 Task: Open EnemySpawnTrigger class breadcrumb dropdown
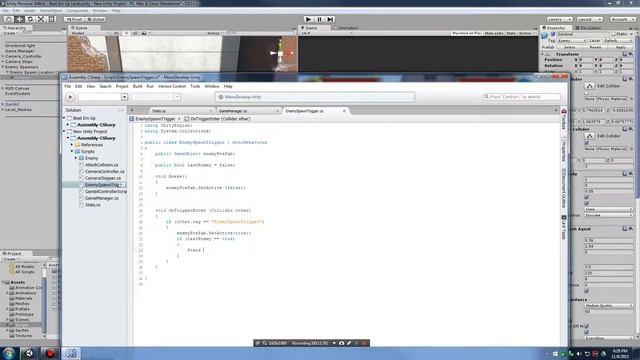(155, 119)
